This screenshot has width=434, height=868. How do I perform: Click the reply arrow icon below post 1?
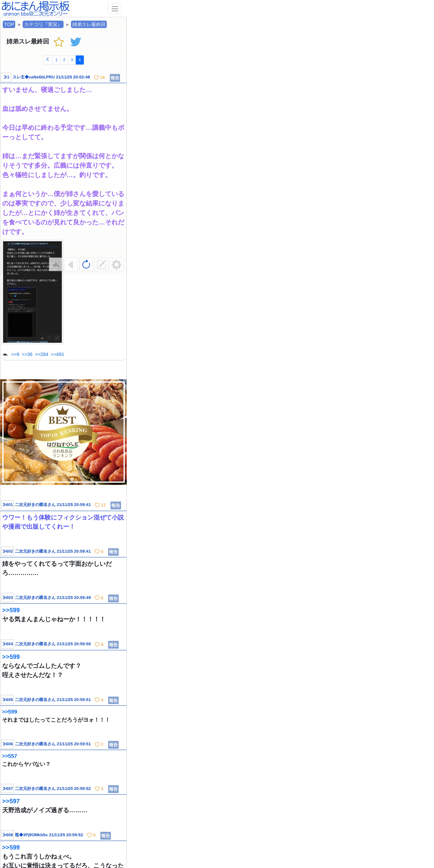[x=5, y=354]
